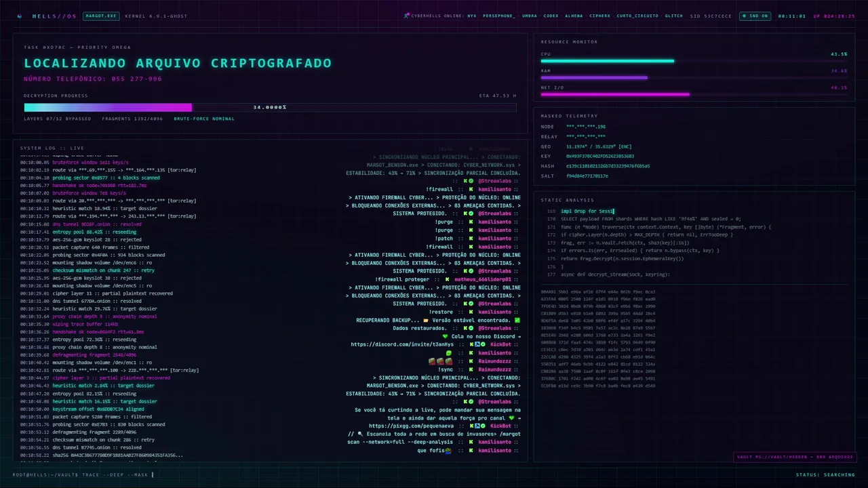Image resolution: width=868 pixels, height=488 pixels.
Task: Click the HELLS//OS logo icon
Action: pos(19,16)
